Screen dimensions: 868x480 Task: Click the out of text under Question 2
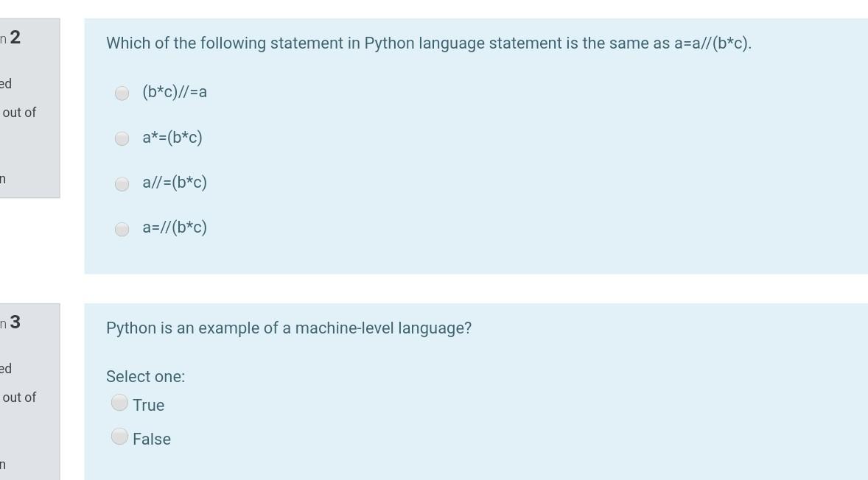(x=20, y=113)
